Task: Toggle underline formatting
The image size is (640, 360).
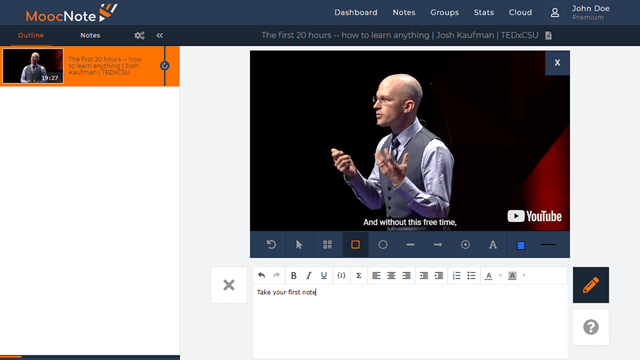Action: (324, 276)
